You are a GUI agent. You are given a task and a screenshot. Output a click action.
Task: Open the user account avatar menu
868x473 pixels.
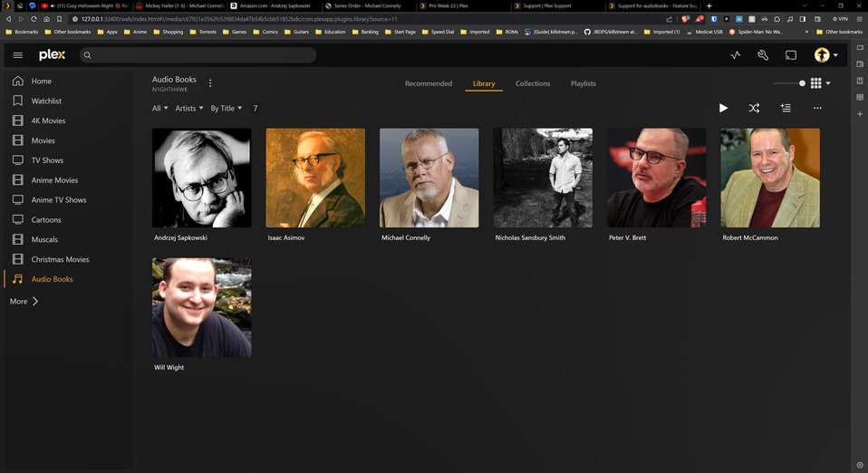coord(825,55)
